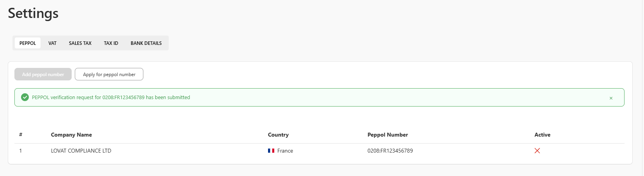Click the verification request submitted message text
This screenshot has height=176, width=644.
[111, 97]
